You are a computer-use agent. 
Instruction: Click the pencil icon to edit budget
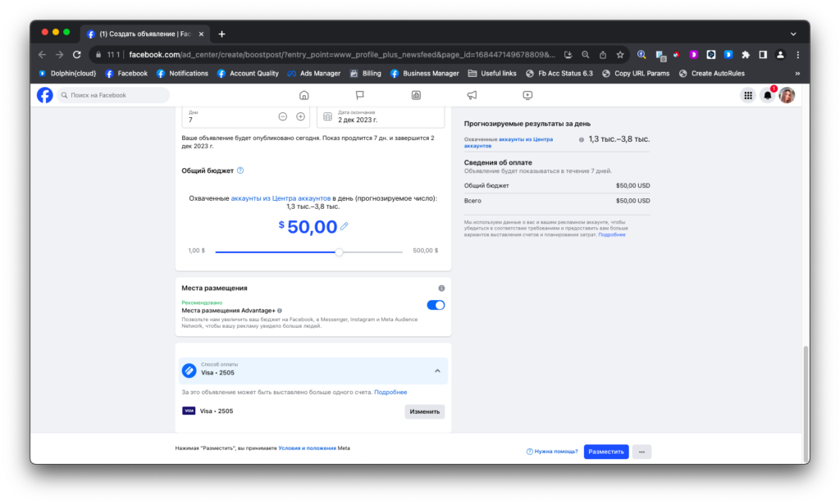(x=344, y=226)
